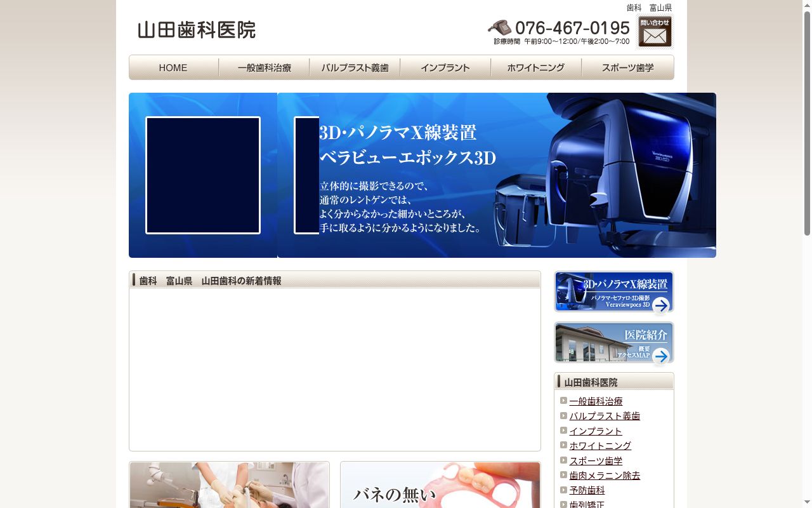The image size is (812, 508).
Task: Click the 山田歯科医院 site logo
Action: [197, 30]
